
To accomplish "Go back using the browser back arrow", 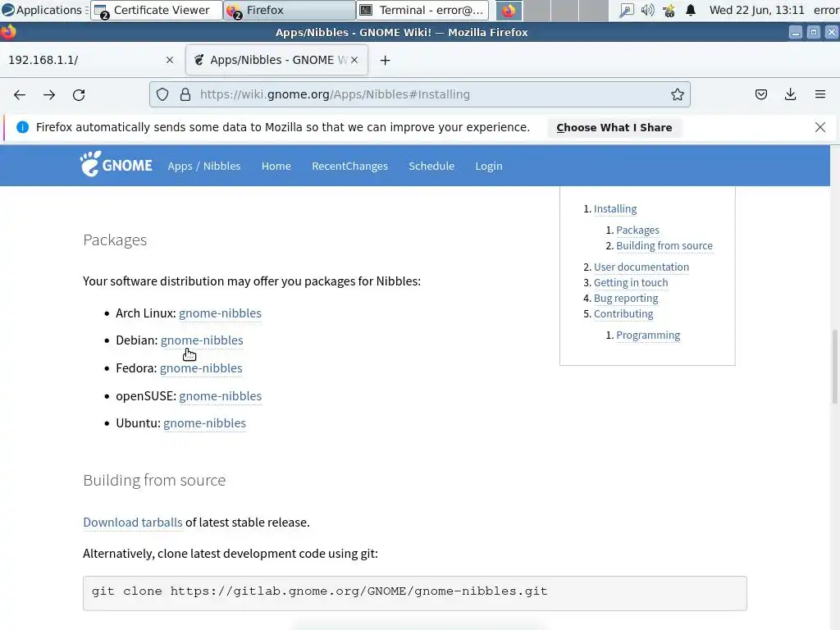I will pyautogui.click(x=20, y=95).
